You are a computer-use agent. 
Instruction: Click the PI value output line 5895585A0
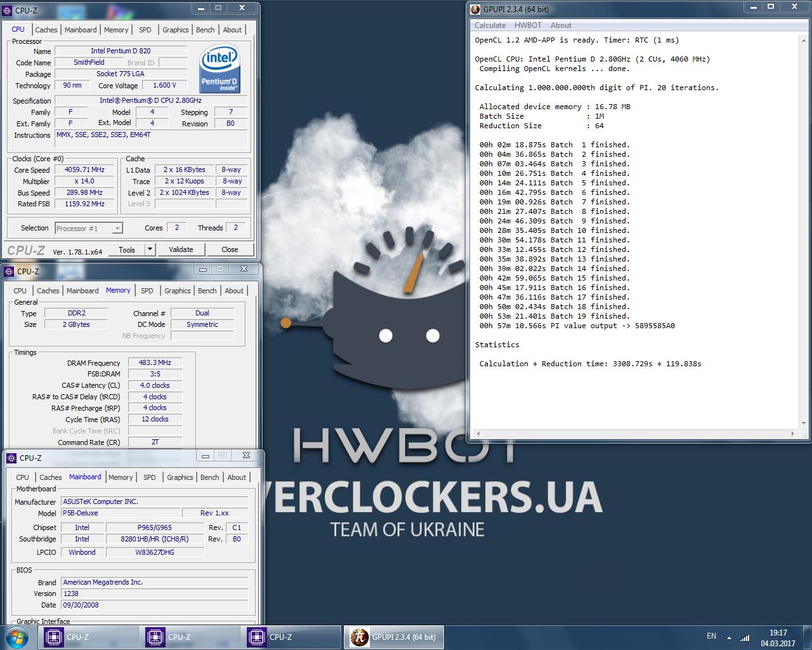click(577, 326)
